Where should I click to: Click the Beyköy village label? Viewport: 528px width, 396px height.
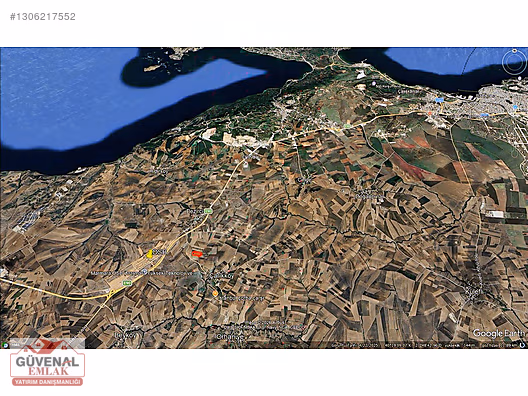[x=126, y=335]
